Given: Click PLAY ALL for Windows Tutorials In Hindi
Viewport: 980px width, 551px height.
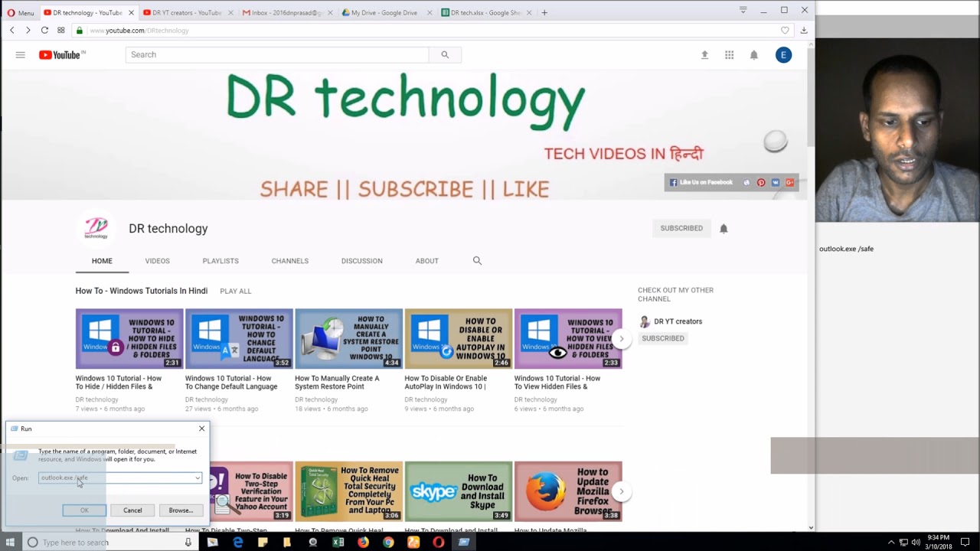Looking at the screenshot, I should [x=236, y=291].
